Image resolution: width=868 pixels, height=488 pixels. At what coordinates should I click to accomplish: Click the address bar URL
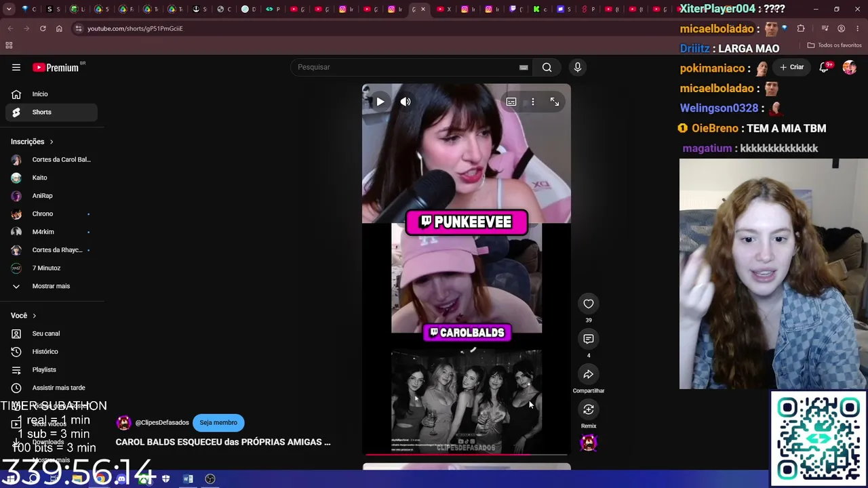pos(135,28)
